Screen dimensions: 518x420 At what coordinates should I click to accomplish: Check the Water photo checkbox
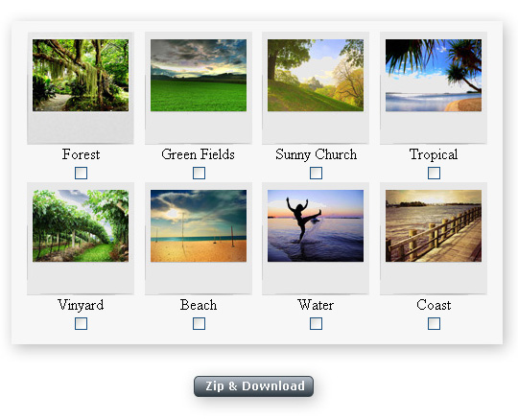[x=316, y=324]
